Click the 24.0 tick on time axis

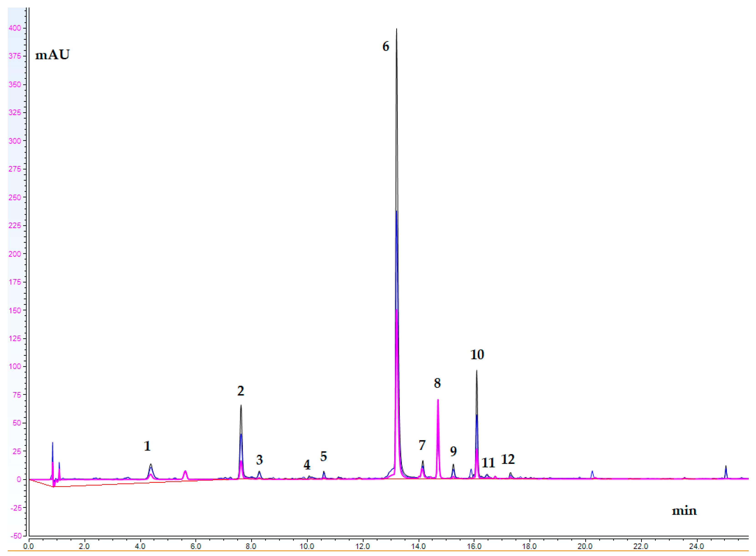(696, 546)
